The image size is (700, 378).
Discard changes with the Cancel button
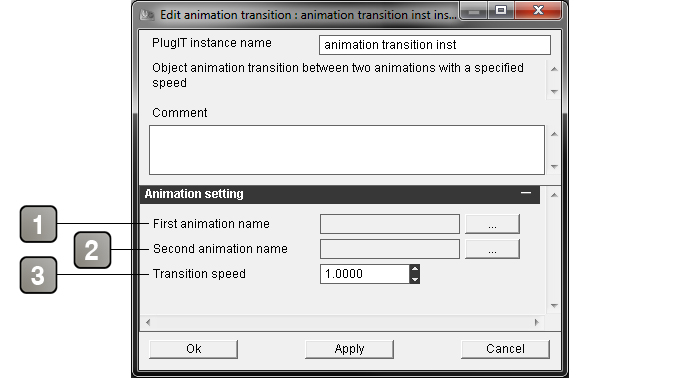coord(505,349)
